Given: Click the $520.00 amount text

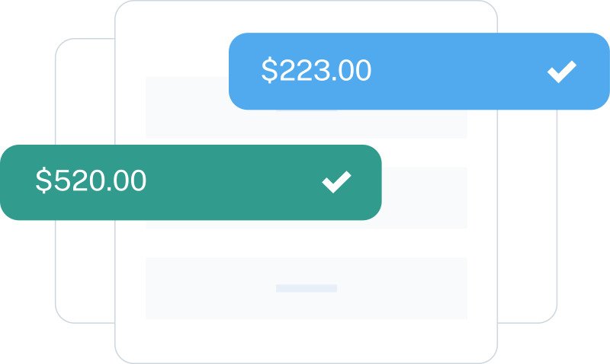Looking at the screenshot, I should pos(91,182).
